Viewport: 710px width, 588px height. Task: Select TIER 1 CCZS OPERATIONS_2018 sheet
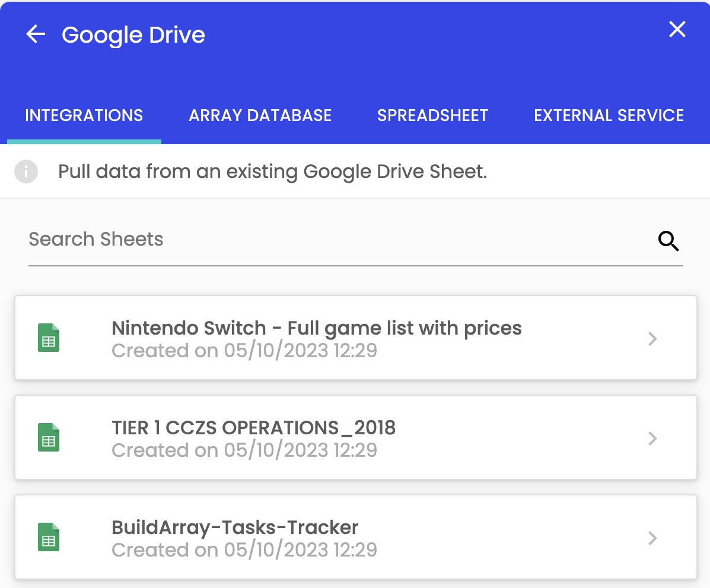(355, 437)
